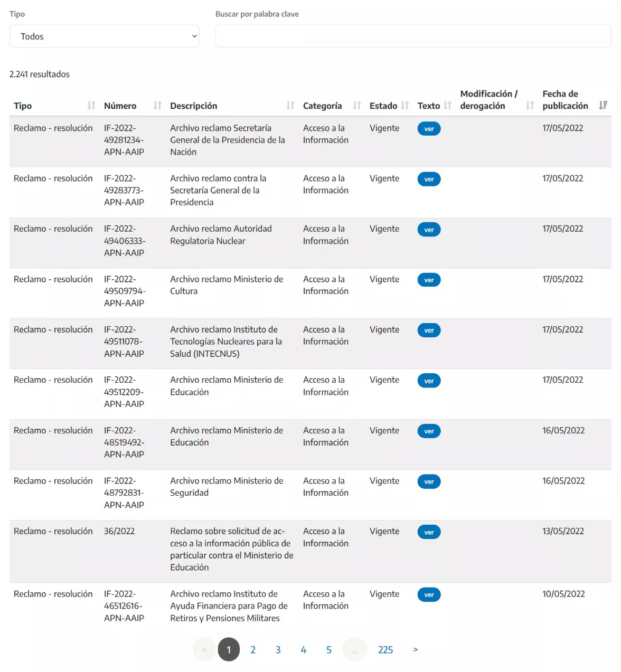This screenshot has height=672, width=621.
Task: Navigate to page 5 of results
Action: click(329, 650)
